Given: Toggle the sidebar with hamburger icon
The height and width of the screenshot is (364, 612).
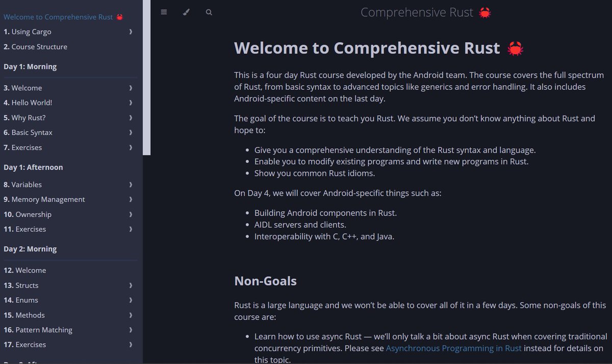Looking at the screenshot, I should [x=164, y=12].
